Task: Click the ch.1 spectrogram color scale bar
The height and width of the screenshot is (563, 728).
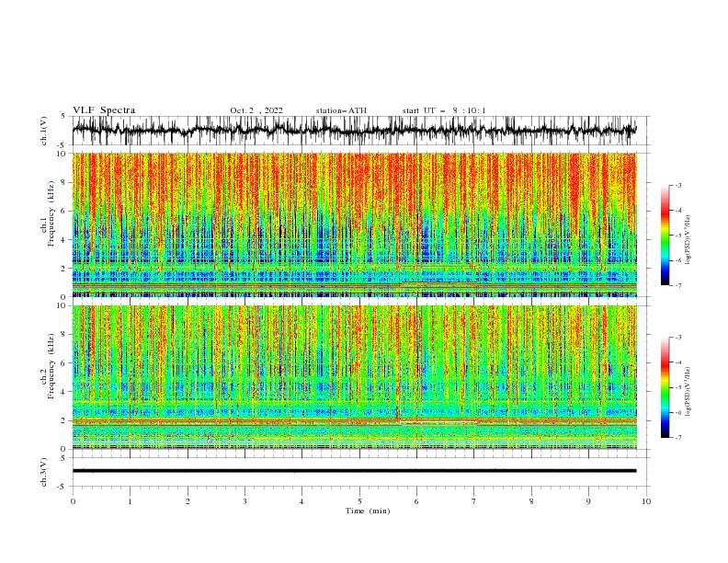Action: point(665,235)
